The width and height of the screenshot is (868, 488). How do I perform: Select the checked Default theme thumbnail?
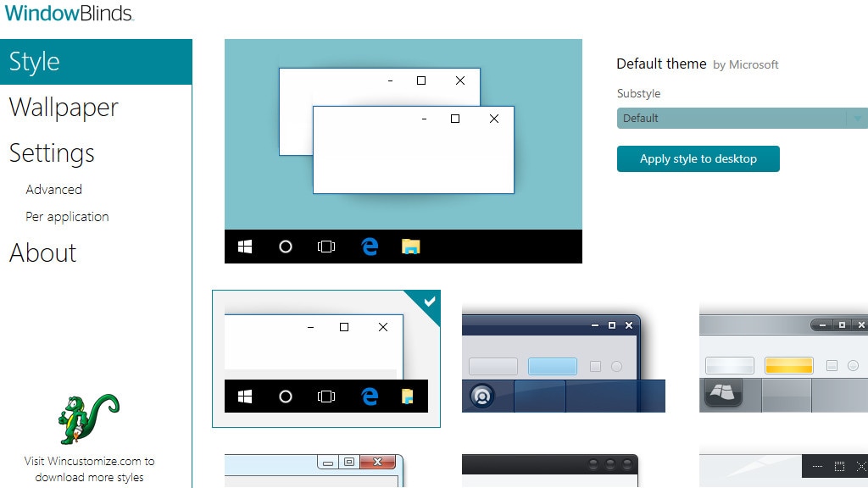click(326, 358)
